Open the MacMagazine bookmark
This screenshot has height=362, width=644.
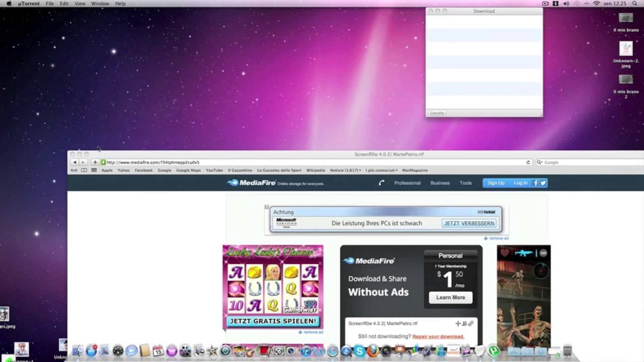[x=415, y=170]
